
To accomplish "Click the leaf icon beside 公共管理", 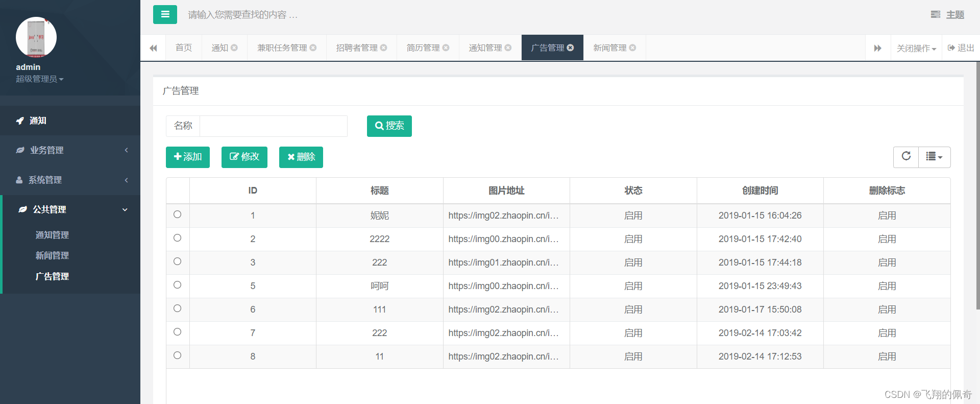I will tap(22, 209).
